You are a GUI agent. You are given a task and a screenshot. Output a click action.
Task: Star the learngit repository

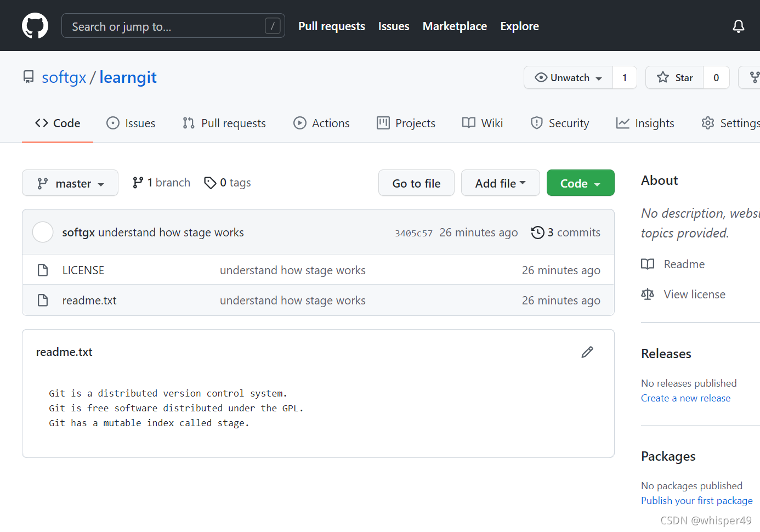675,77
